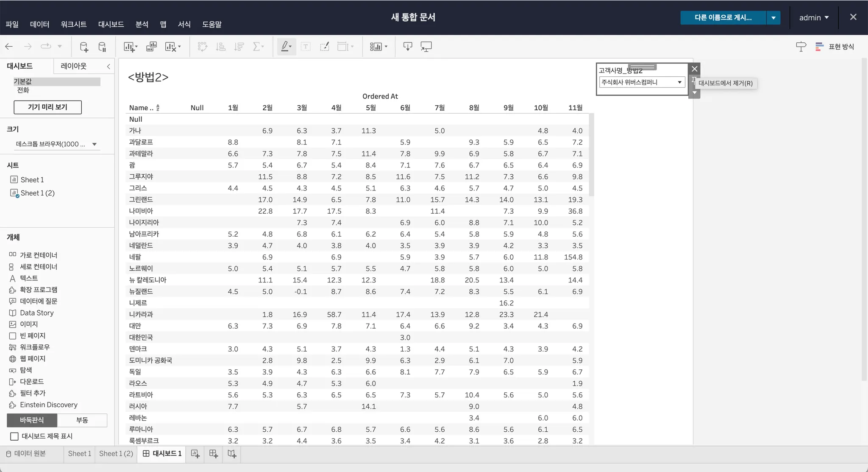Enable the 대시보드 제목 표시 checkbox
Viewport: 868px width, 472px height.
[14, 436]
